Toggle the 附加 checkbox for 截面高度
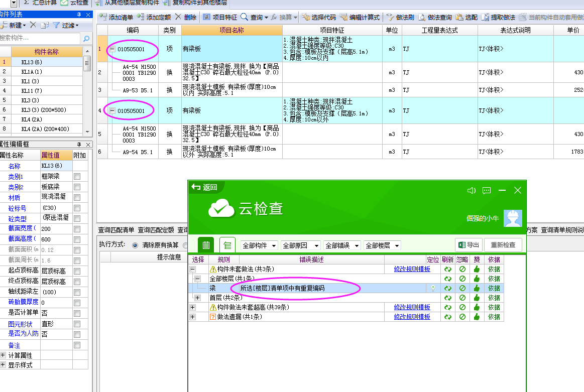 (77, 239)
